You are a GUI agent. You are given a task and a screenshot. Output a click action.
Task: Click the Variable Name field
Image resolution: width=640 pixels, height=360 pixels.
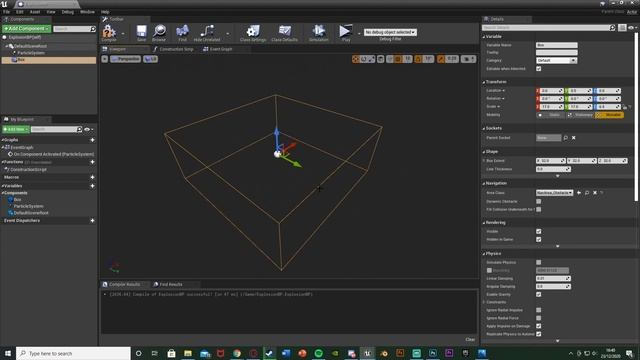point(557,45)
